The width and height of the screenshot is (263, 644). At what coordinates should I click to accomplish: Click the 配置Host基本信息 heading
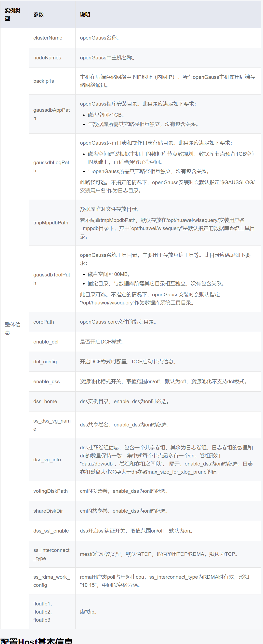click(37, 641)
